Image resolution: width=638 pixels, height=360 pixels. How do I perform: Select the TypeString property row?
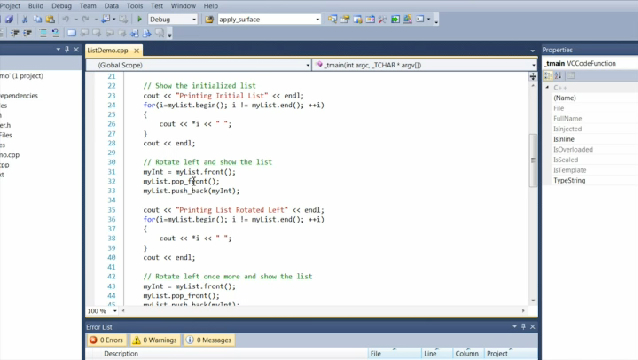tap(594, 181)
